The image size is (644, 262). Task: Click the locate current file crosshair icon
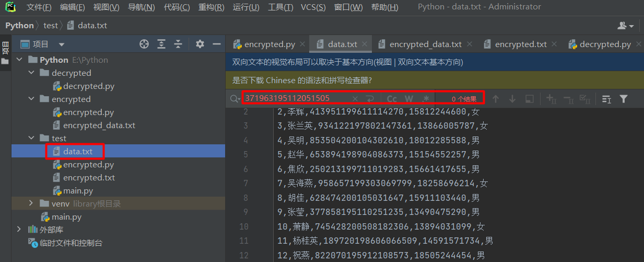[x=144, y=44]
